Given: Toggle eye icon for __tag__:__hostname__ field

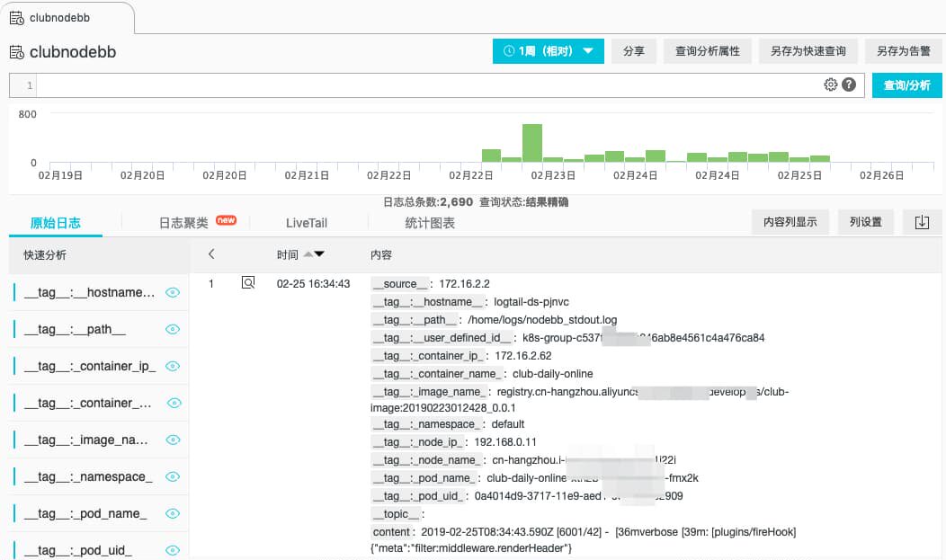Looking at the screenshot, I should point(173,292).
